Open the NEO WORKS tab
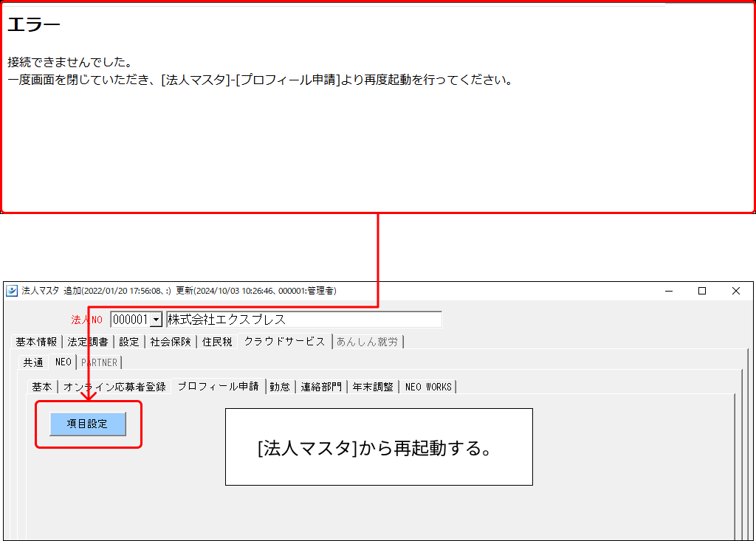The image size is (756, 541). click(x=428, y=387)
